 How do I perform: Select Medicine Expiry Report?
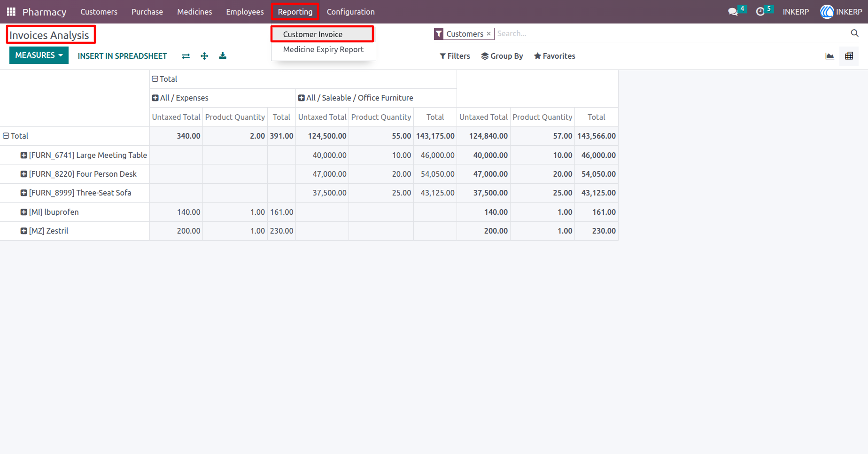point(323,49)
